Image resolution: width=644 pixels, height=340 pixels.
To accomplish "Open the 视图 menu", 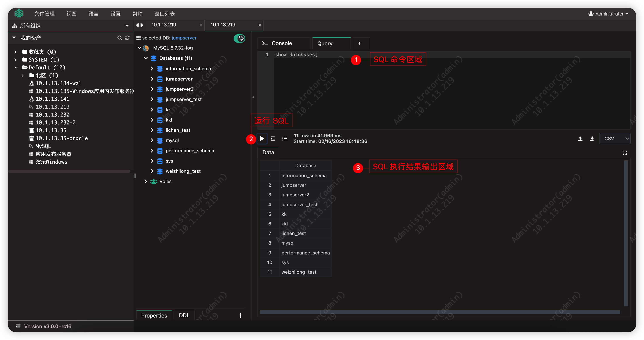I will [71, 14].
